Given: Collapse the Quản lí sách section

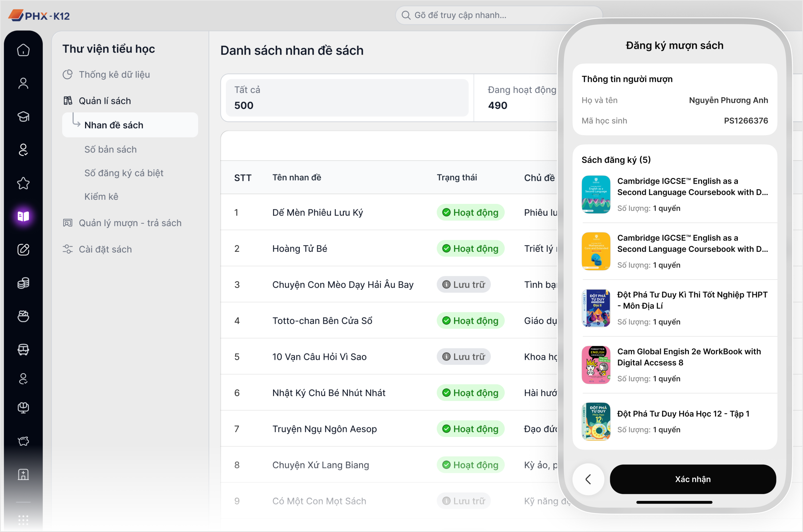Looking at the screenshot, I should [x=105, y=101].
